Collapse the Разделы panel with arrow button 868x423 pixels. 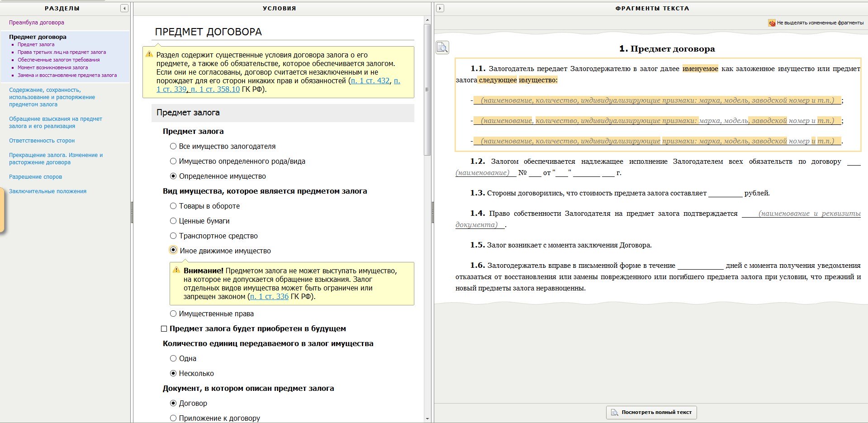pos(124,8)
